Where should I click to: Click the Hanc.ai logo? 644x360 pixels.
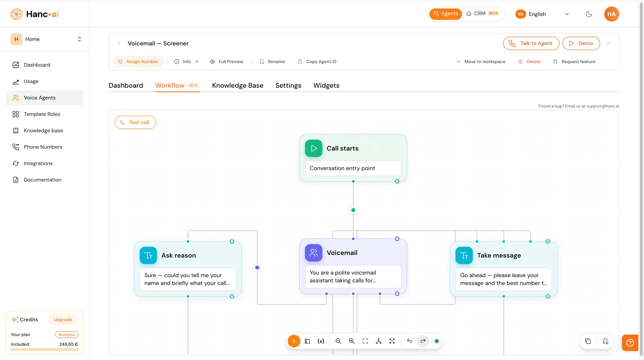coord(34,14)
